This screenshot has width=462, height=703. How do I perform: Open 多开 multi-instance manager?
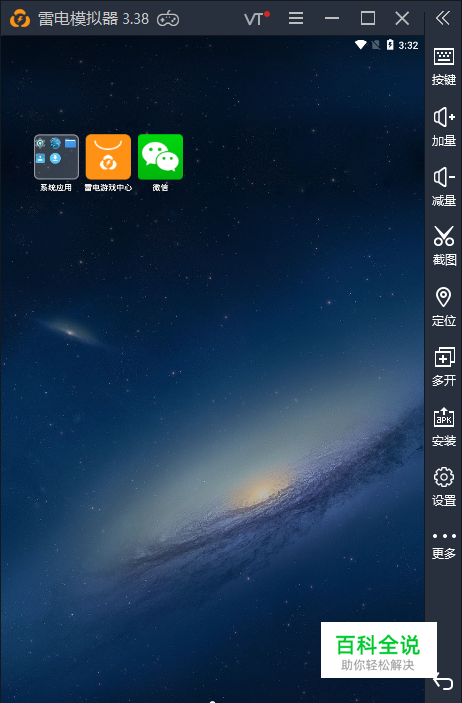pos(444,367)
